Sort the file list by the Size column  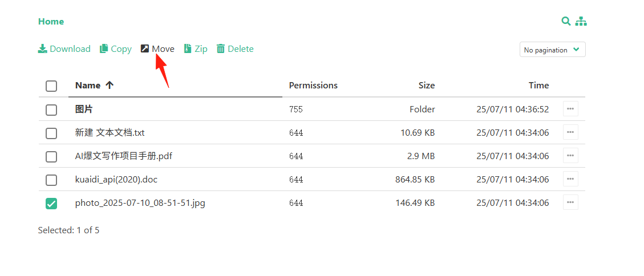pyautogui.click(x=427, y=86)
